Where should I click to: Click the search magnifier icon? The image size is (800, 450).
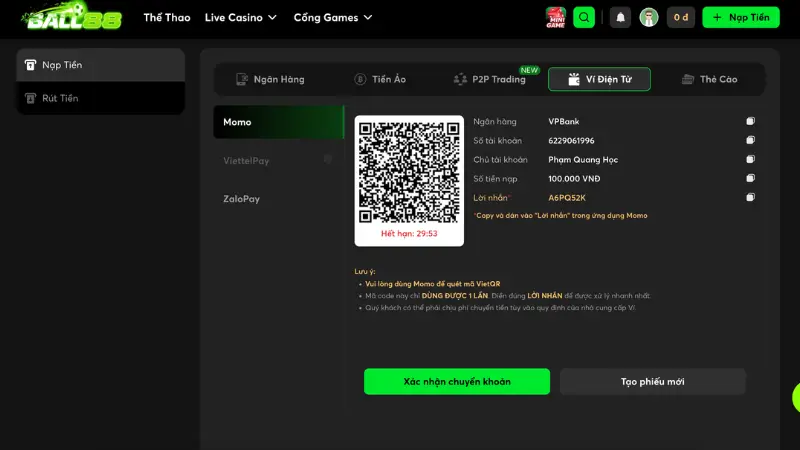[584, 17]
